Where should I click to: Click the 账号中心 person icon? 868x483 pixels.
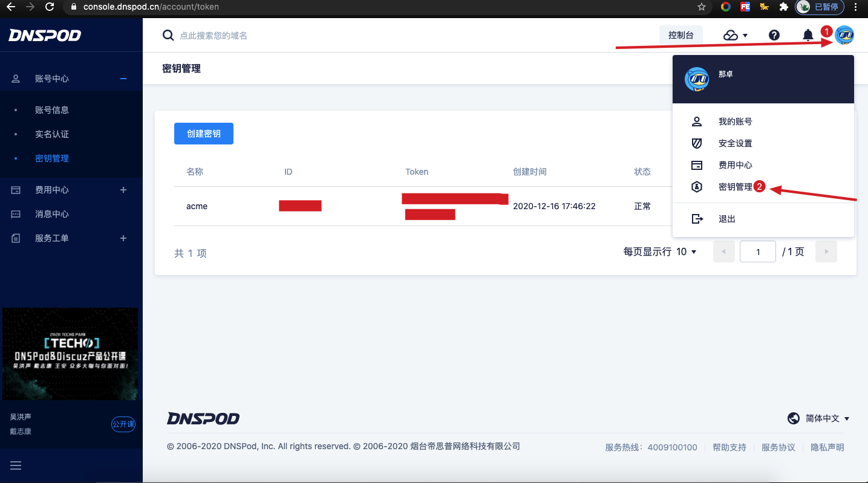coord(16,79)
